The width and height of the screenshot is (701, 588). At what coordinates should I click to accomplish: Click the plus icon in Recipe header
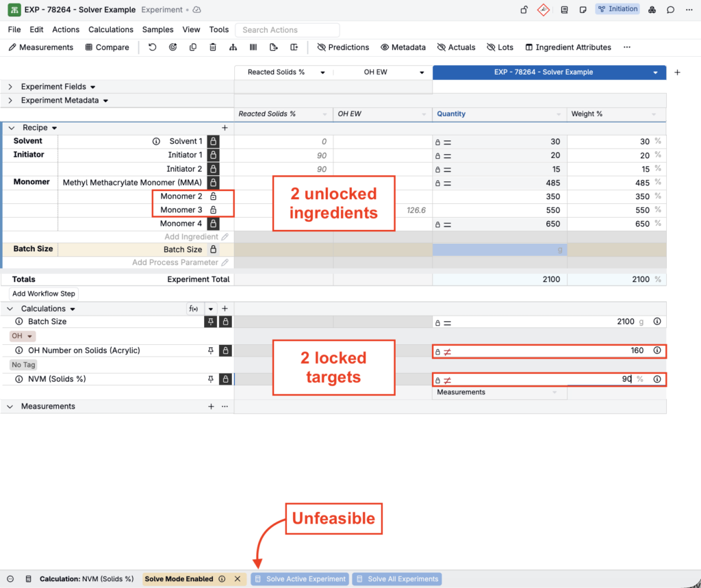[225, 128]
